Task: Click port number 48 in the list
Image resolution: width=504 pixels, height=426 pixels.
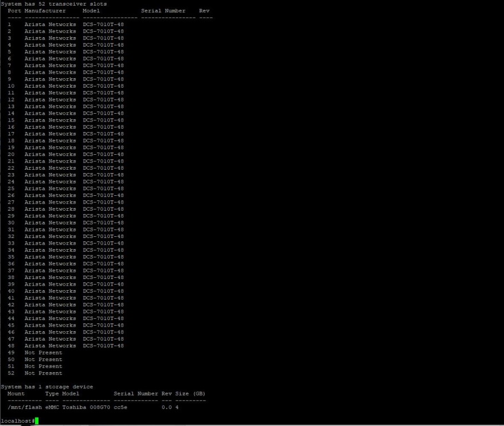Action: click(x=11, y=346)
